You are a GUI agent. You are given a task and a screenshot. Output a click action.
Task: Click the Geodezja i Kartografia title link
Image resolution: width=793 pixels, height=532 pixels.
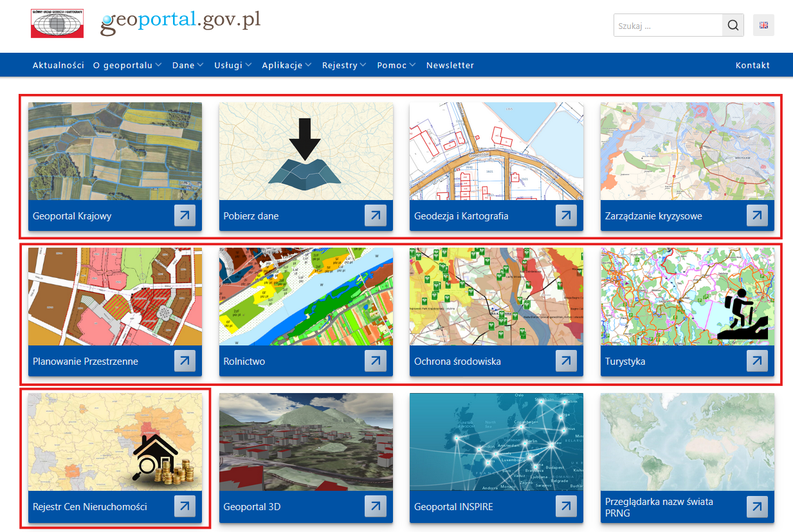461,216
